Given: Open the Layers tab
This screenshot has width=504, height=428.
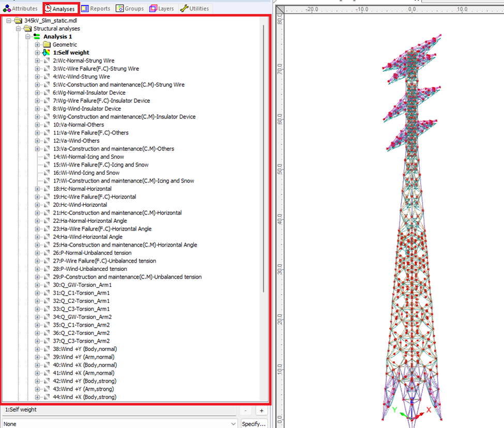Looking at the screenshot, I should pyautogui.click(x=161, y=9).
